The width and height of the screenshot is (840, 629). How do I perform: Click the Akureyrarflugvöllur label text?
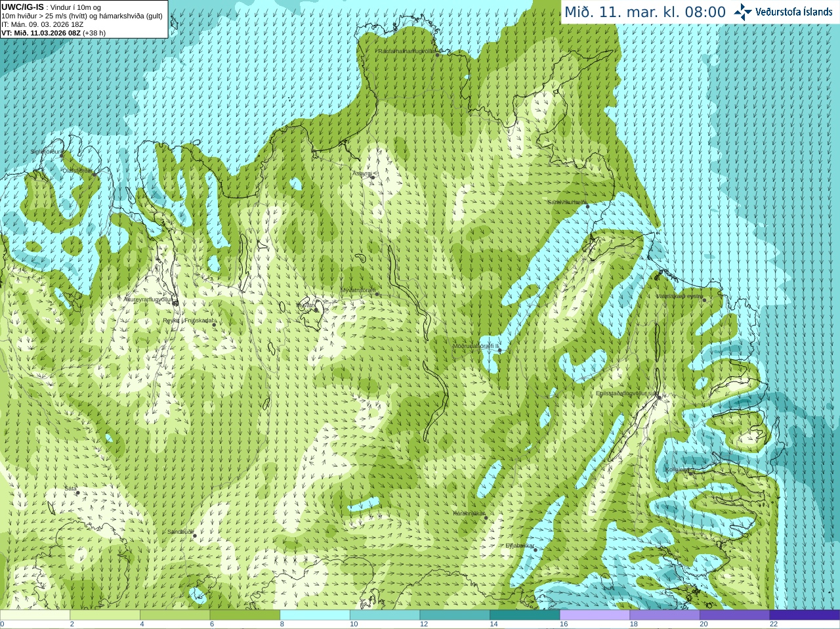[x=148, y=299]
